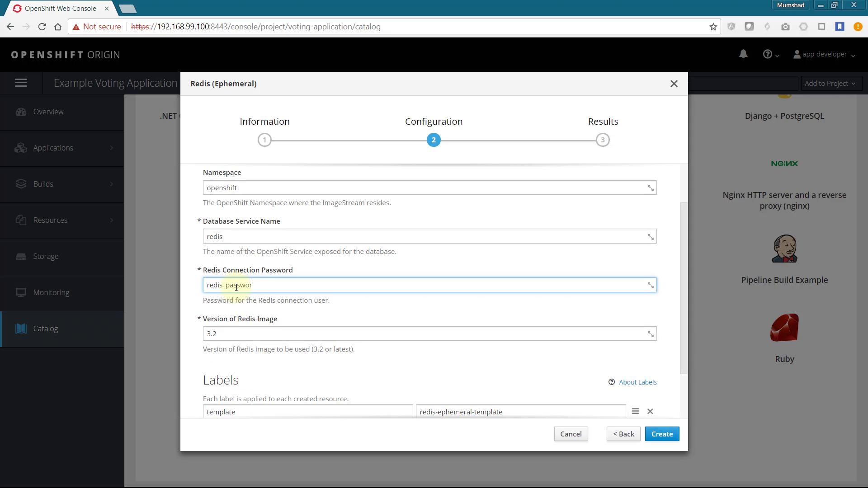This screenshot has width=868, height=488.
Task: Open the Add to Project dropdown
Action: pos(830,83)
